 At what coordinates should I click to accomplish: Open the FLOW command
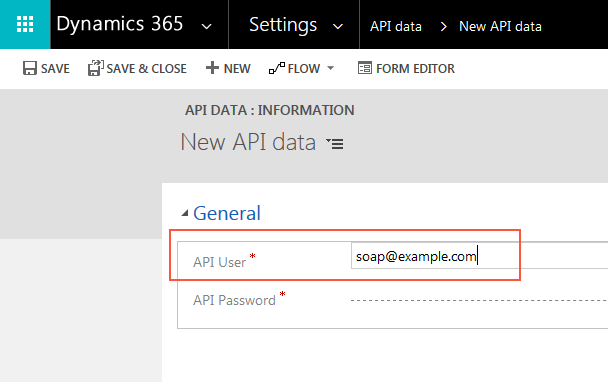(304, 69)
